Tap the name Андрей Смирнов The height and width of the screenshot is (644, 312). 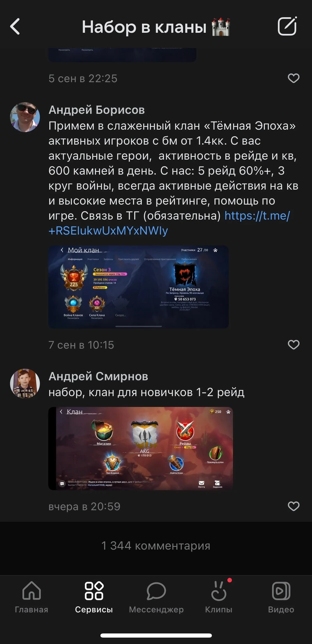[x=98, y=376]
